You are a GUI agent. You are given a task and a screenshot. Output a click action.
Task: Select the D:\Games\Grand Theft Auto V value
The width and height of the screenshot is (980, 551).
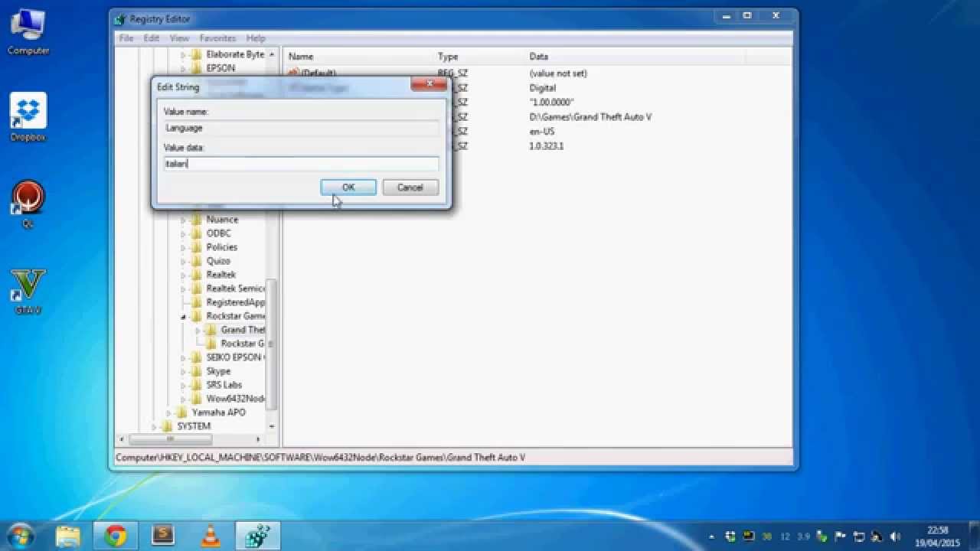point(590,117)
